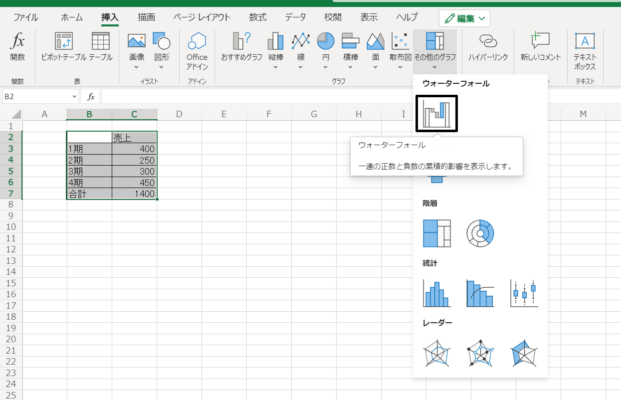Choose the filled radar chart
Screen dimensions: 621x400
pos(524,353)
